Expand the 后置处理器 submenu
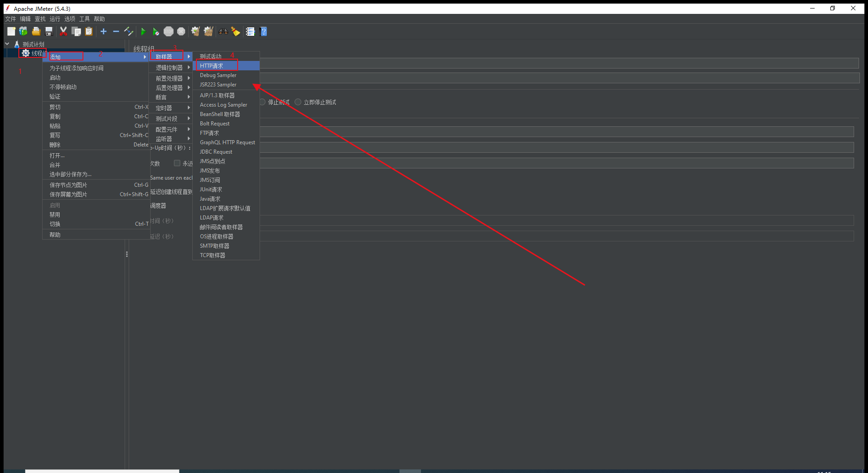Image resolution: width=868 pixels, height=473 pixels. tap(171, 88)
